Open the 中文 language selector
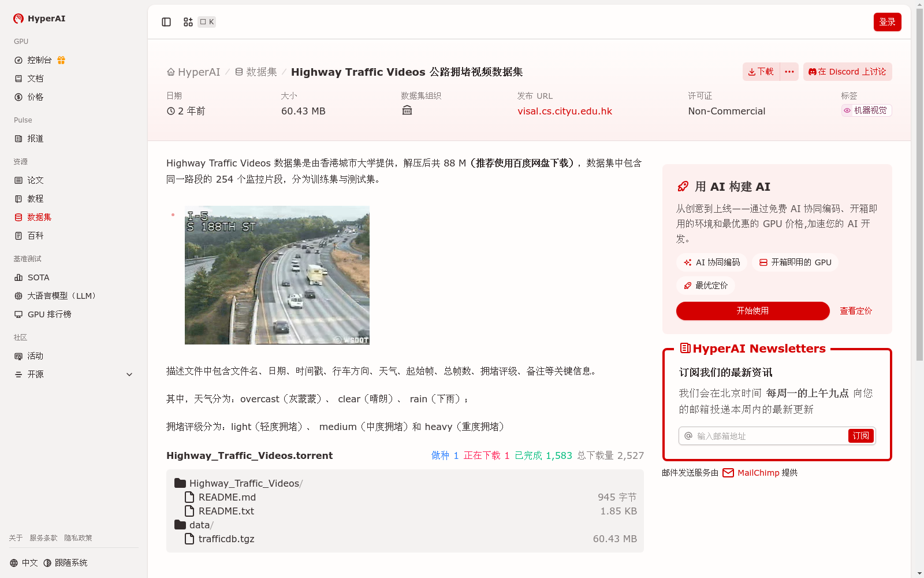The image size is (924, 578). tap(24, 563)
